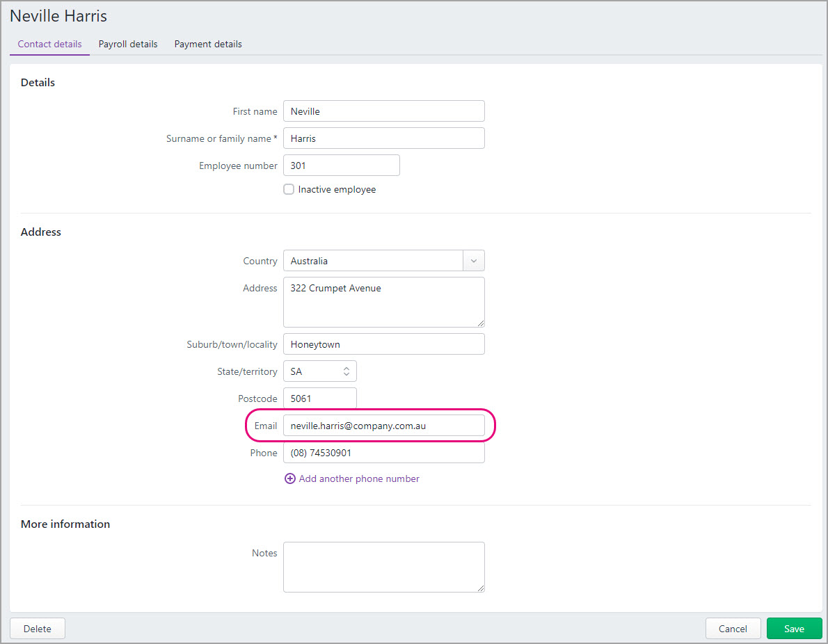Click the Phone field with (08) 74530901

tap(383, 452)
